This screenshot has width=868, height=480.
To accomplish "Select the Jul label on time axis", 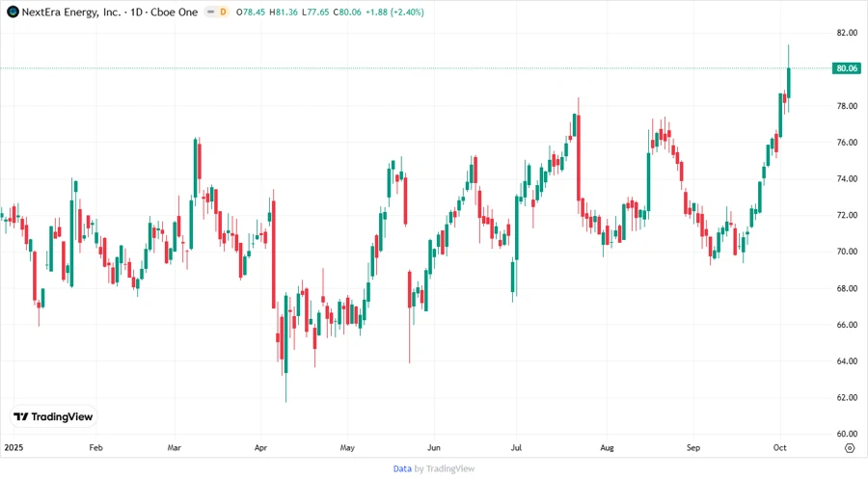I will pyautogui.click(x=516, y=448).
